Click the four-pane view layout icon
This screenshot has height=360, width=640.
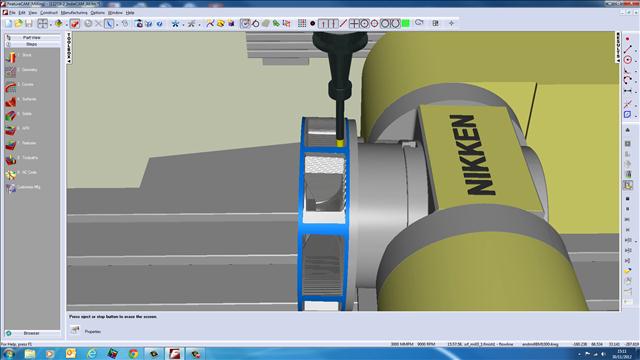tap(42, 24)
